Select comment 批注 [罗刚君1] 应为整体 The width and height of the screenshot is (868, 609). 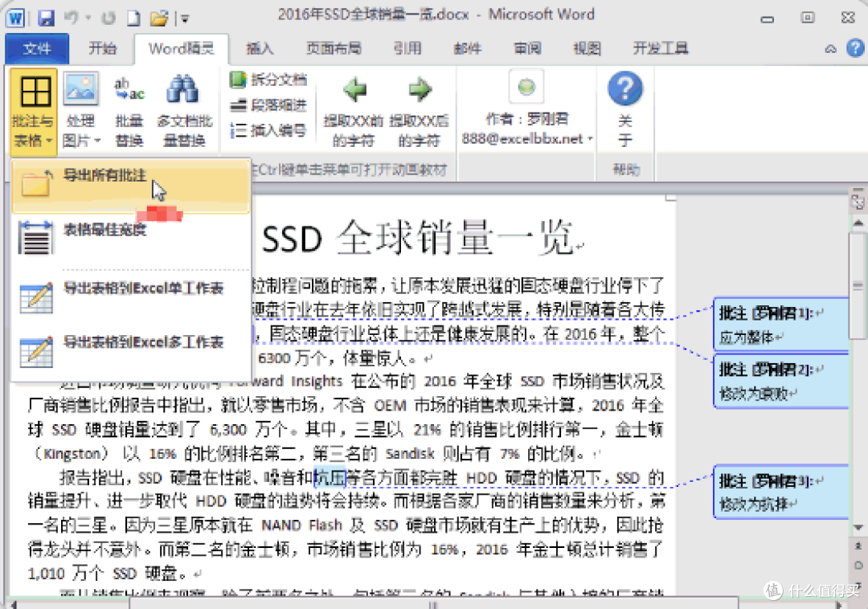781,324
